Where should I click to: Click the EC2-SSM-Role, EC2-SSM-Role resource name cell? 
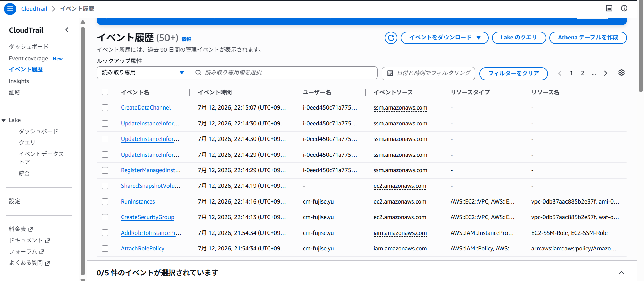click(x=570, y=233)
